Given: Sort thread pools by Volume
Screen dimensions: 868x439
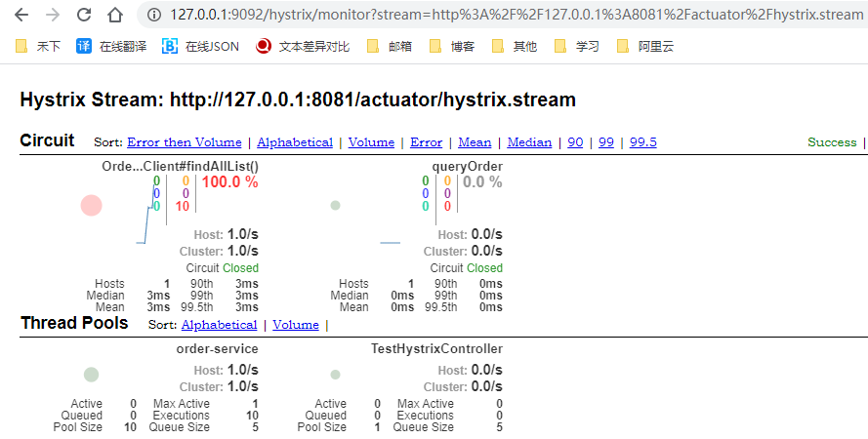Looking at the screenshot, I should tap(296, 325).
